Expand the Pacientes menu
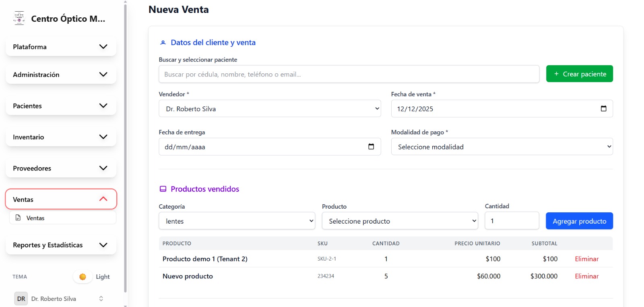Screen dimensions: 644x307 click(x=61, y=106)
